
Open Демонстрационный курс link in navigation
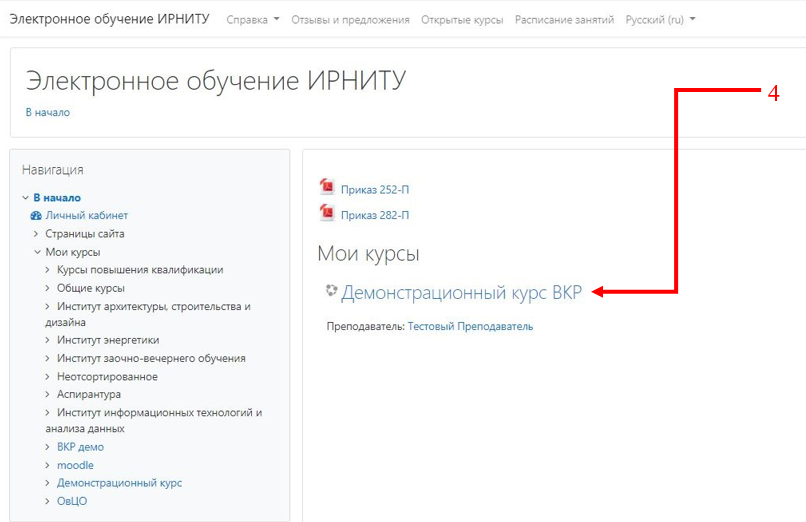(119, 483)
